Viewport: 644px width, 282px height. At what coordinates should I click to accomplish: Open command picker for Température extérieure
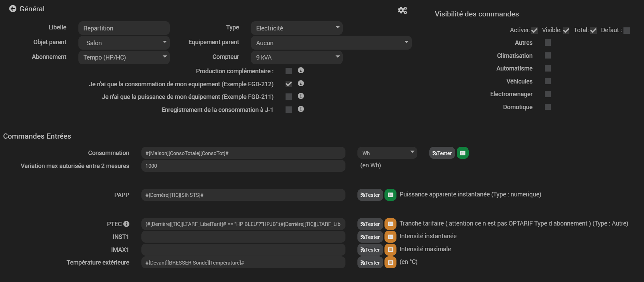tap(390, 262)
